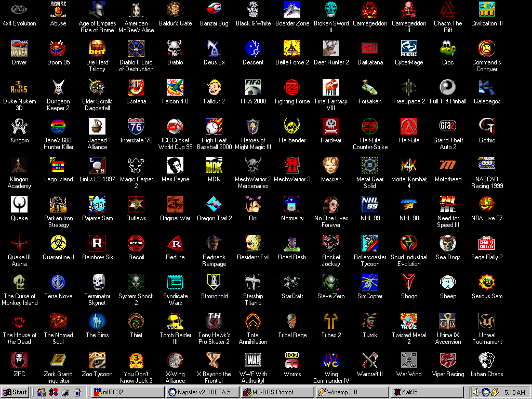Select the Driver desktop icon
This screenshot has width=532, height=399.
click(19, 48)
